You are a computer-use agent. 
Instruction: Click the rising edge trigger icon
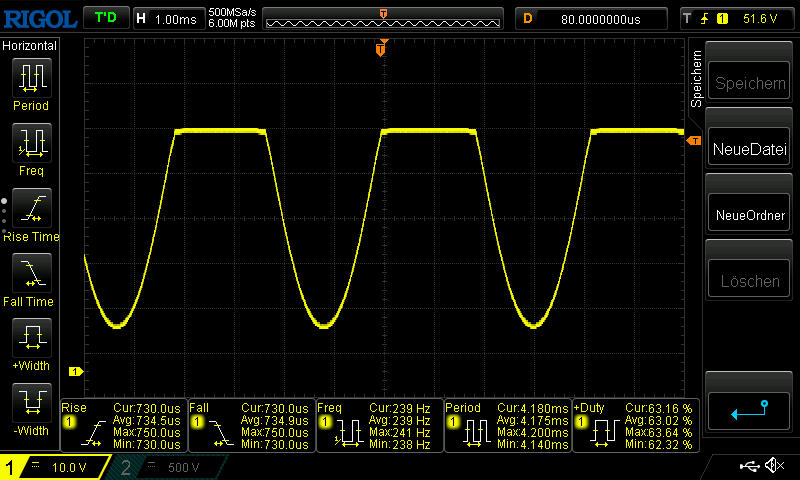705,19
